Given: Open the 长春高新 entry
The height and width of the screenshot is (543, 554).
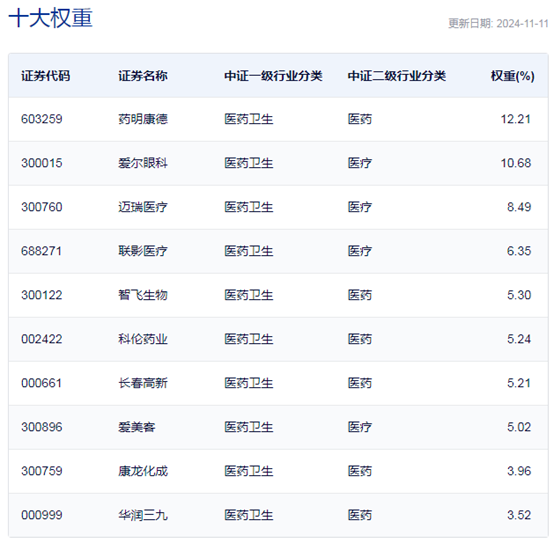Looking at the screenshot, I should (x=143, y=383).
